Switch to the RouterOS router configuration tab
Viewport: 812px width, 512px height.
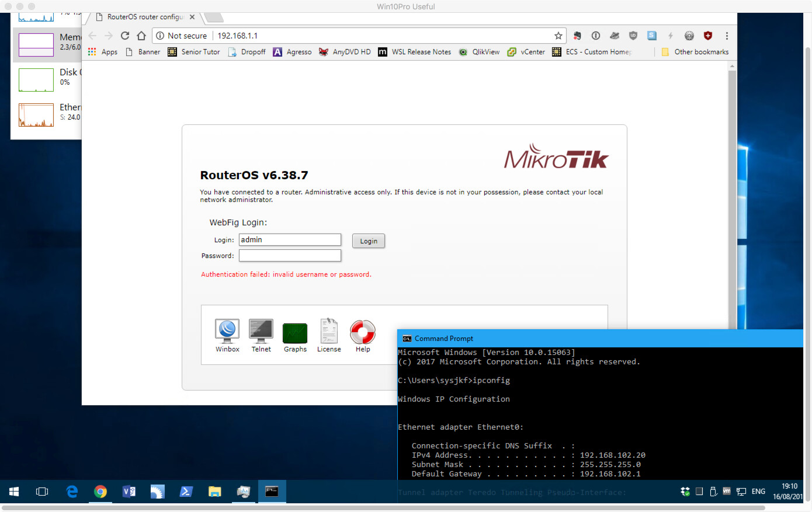tap(143, 17)
